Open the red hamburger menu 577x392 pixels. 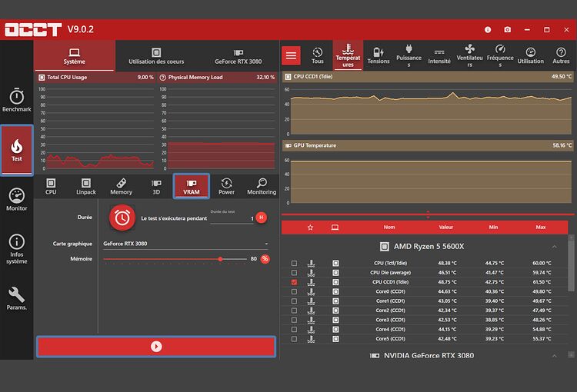[x=291, y=55]
